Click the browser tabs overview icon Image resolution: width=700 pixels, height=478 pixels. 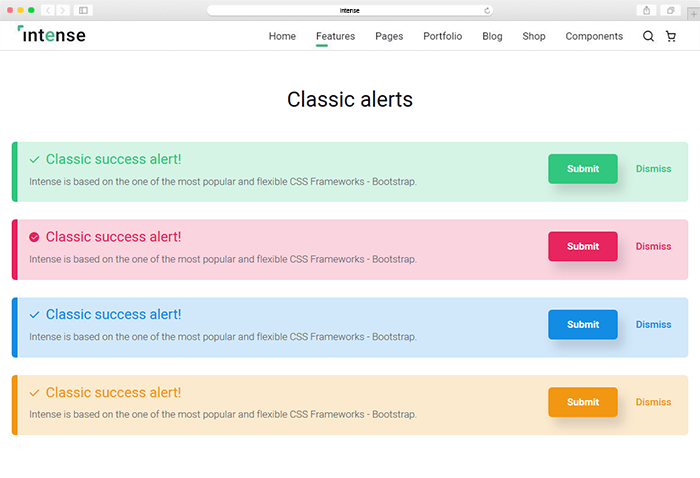671,10
